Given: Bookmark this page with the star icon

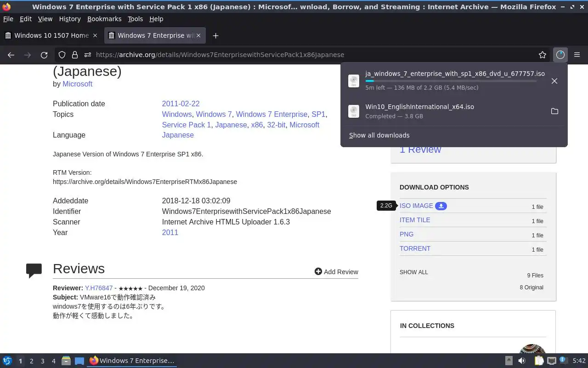Looking at the screenshot, I should coord(543,55).
